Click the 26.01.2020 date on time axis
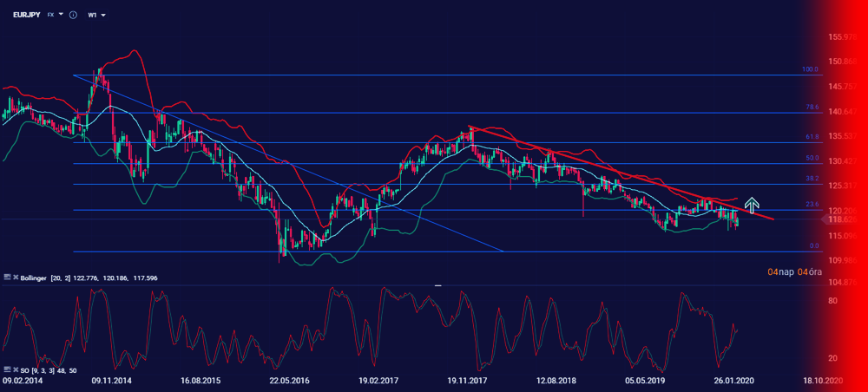The height and width of the screenshot is (392, 868). [732, 381]
